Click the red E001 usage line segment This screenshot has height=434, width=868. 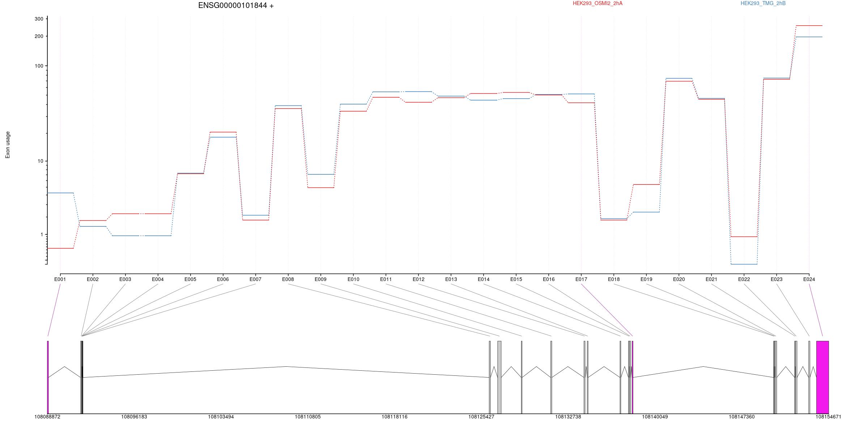[x=60, y=248]
